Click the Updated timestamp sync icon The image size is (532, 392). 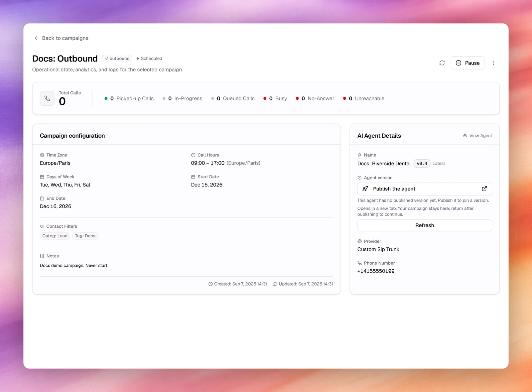point(275,284)
